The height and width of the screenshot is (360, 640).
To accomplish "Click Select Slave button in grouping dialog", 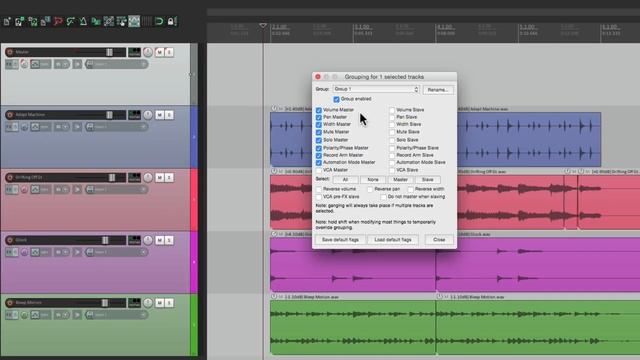I will point(427,180).
